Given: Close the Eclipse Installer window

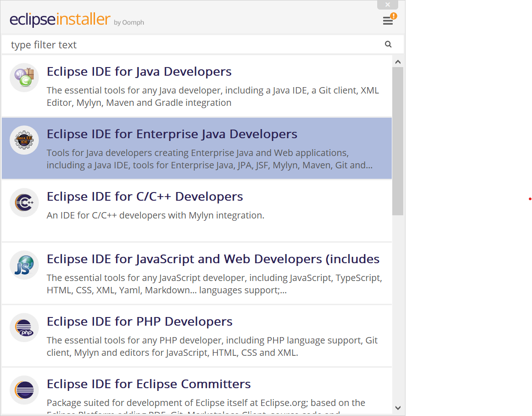Looking at the screenshot, I should coord(387,5).
